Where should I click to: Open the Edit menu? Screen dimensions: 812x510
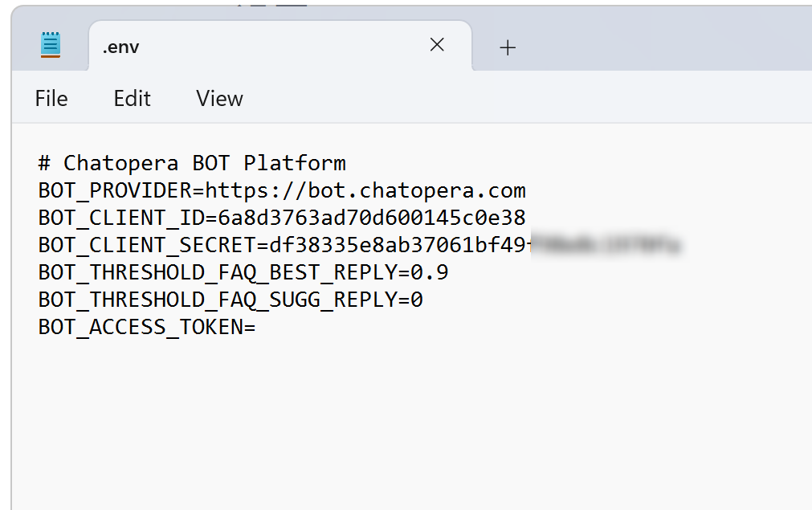click(x=132, y=98)
